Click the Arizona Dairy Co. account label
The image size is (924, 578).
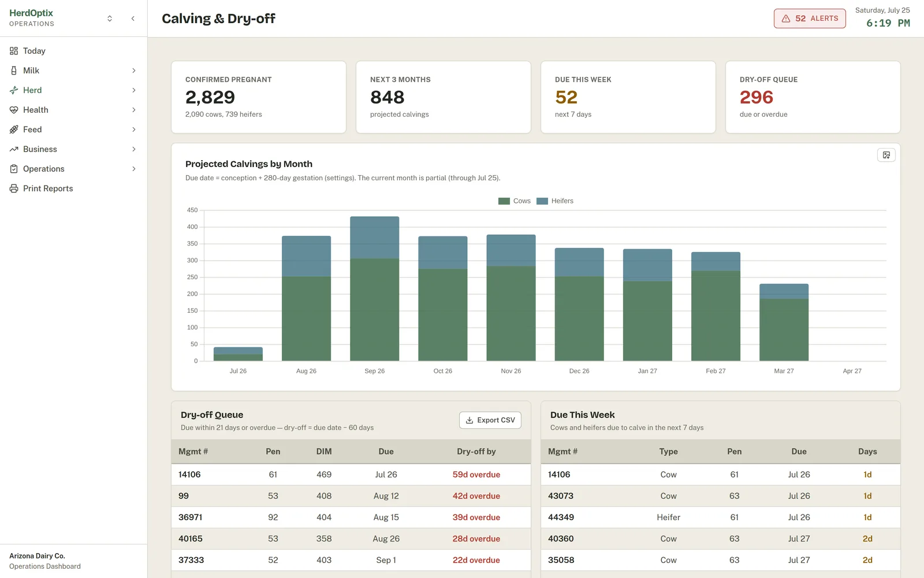(x=37, y=556)
